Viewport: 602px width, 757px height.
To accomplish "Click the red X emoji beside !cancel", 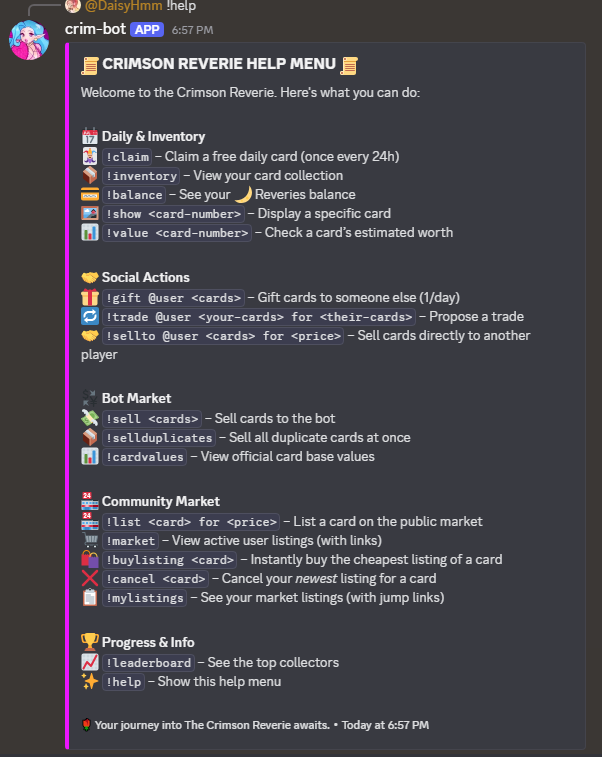I will tap(90, 578).
